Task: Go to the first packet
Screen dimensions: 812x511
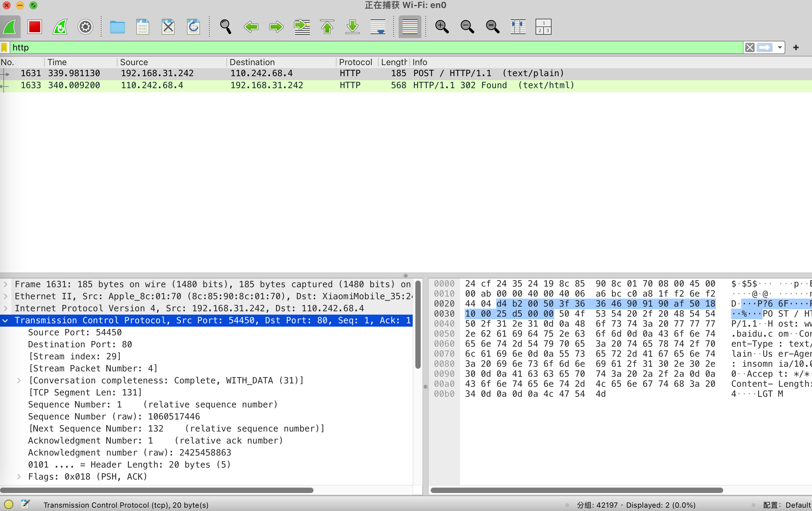Action: click(327, 27)
